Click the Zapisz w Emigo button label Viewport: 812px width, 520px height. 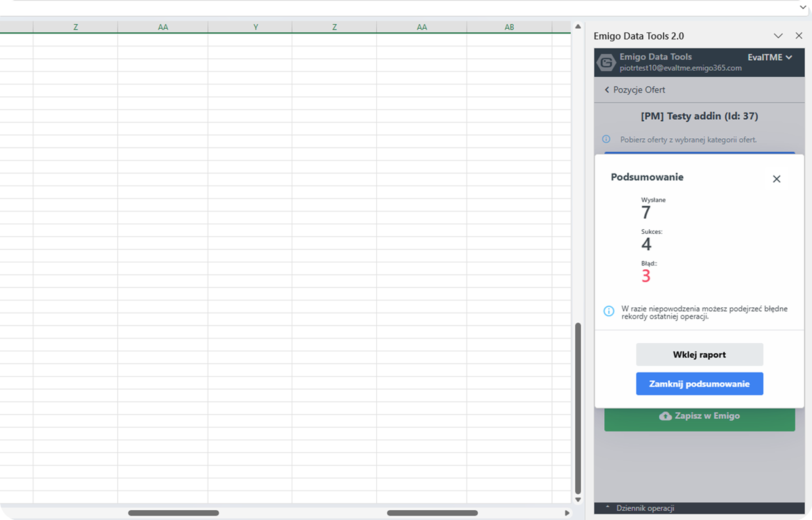point(707,416)
